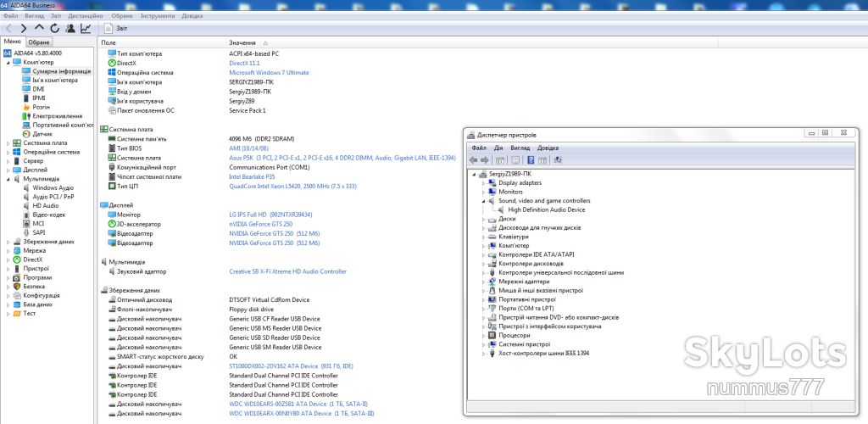Expand Порти (COM та LPT) node

point(484,309)
